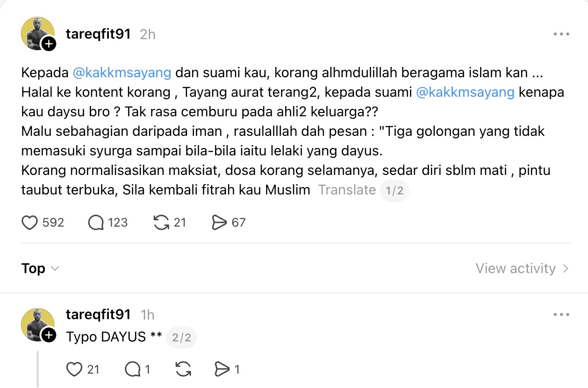This screenshot has height=388, width=588.
Task: Click the 2/2 thread indicator on reply
Action: click(x=181, y=337)
